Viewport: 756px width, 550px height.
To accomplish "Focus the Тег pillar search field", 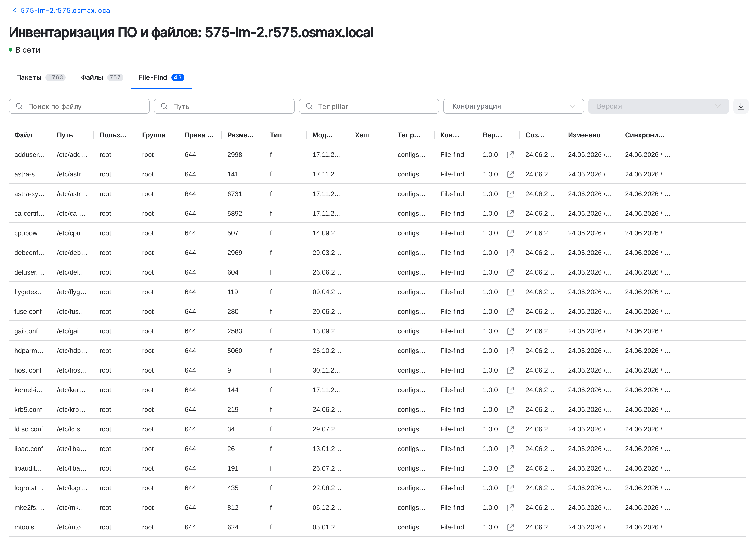I will [x=369, y=106].
